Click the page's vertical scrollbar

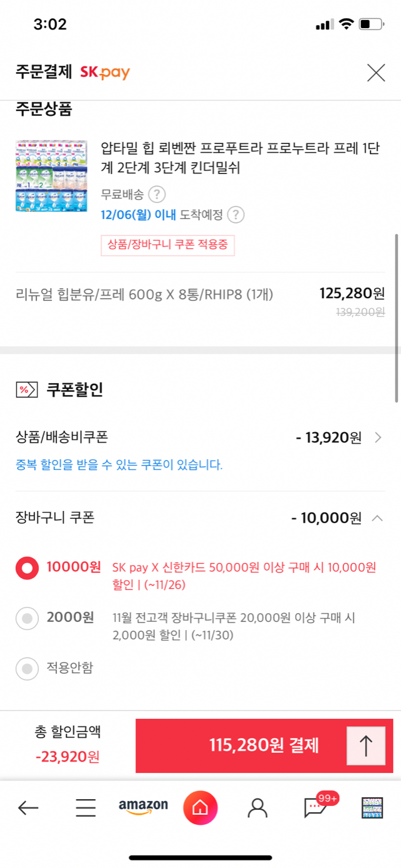click(397, 318)
